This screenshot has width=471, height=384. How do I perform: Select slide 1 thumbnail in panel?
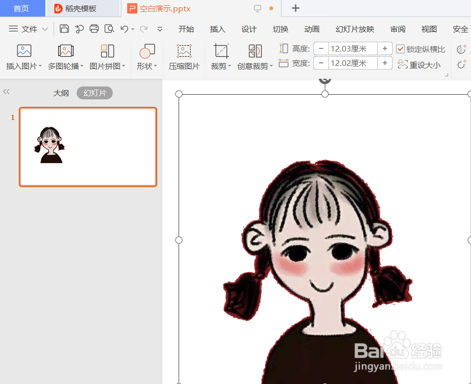tap(88, 147)
